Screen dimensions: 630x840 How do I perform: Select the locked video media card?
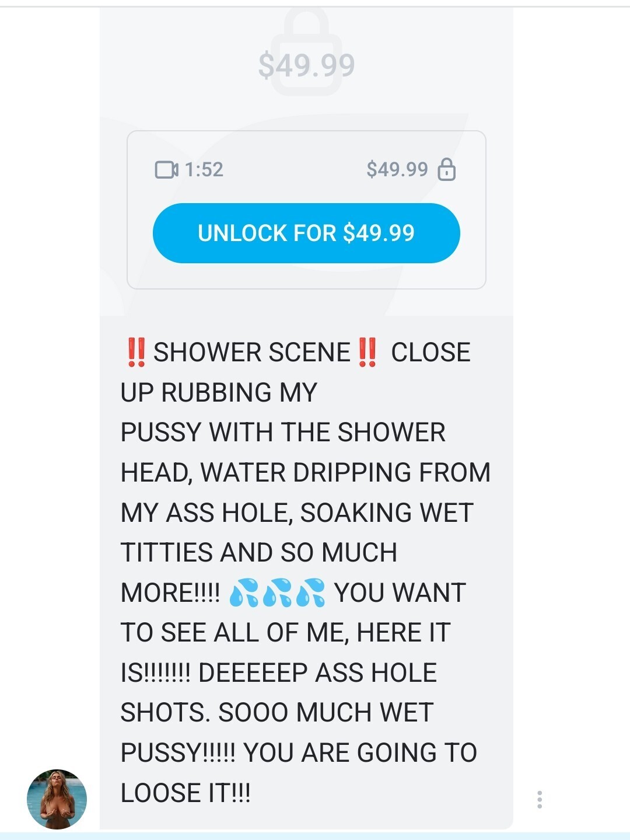click(x=306, y=210)
